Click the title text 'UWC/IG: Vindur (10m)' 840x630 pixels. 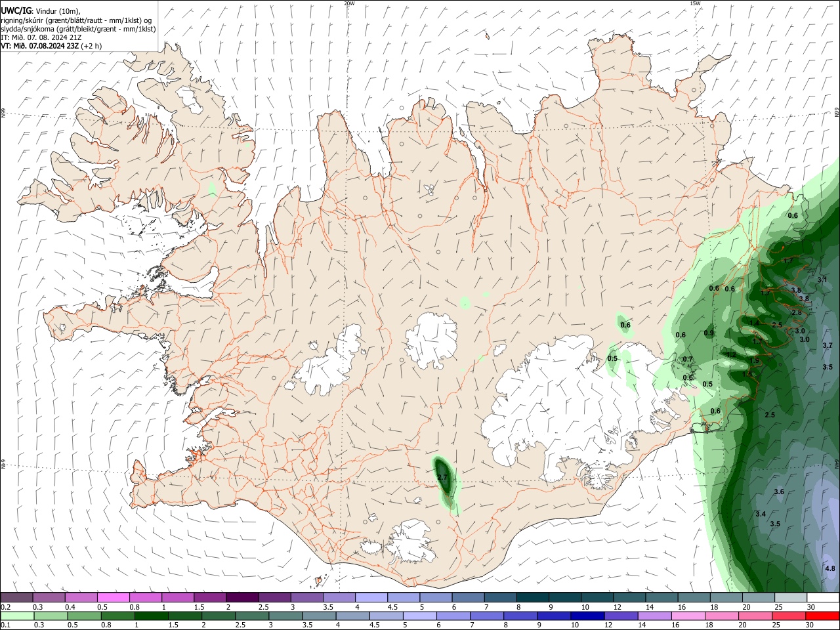pos(41,10)
